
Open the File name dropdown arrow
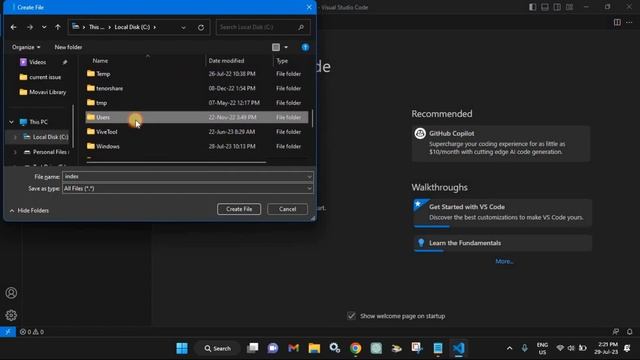309,177
